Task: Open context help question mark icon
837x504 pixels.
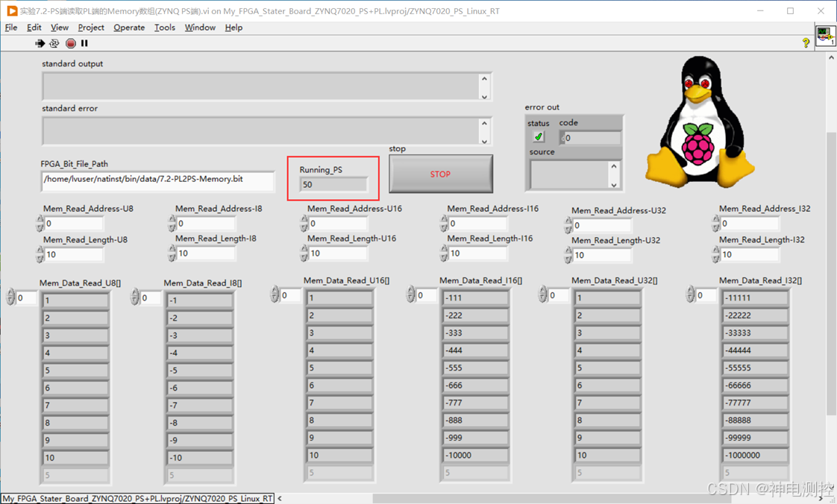Action: point(806,42)
